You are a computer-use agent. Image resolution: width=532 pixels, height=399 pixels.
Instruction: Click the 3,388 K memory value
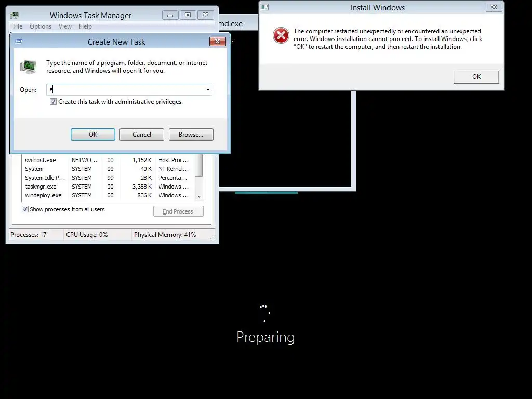click(142, 187)
